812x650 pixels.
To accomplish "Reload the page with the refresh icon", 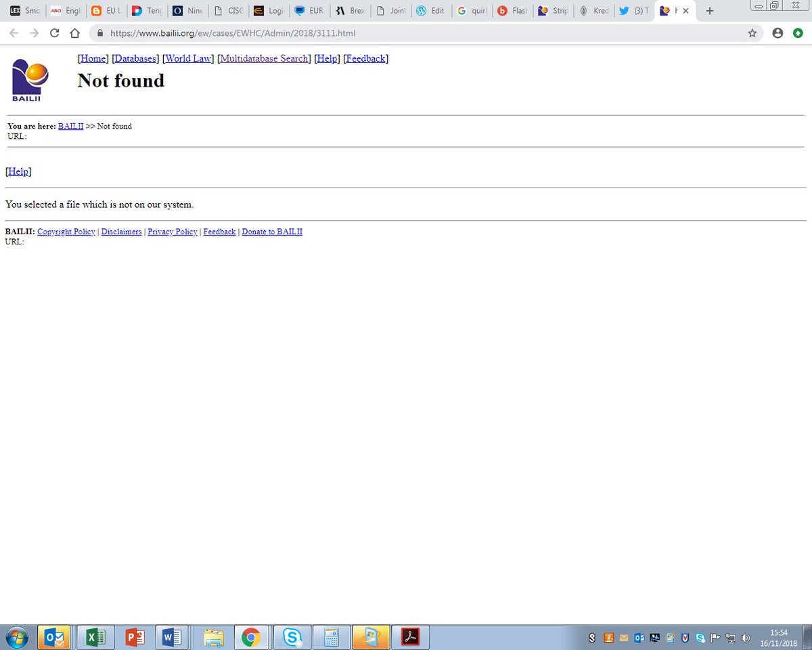I will (54, 32).
